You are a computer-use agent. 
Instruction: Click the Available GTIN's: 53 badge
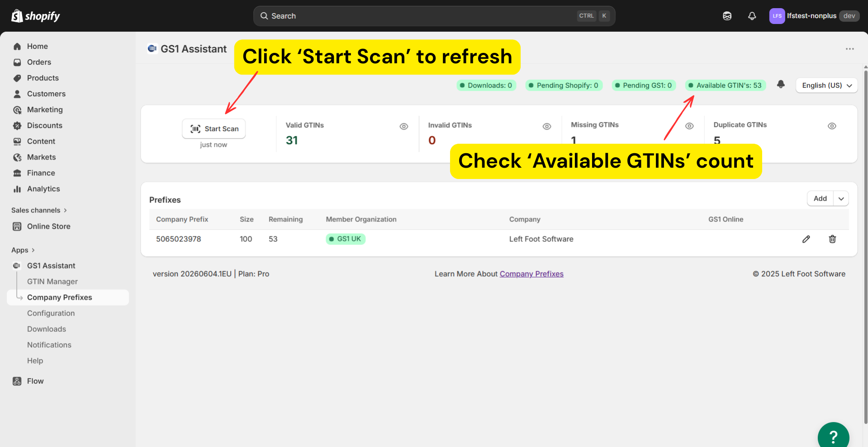click(725, 85)
